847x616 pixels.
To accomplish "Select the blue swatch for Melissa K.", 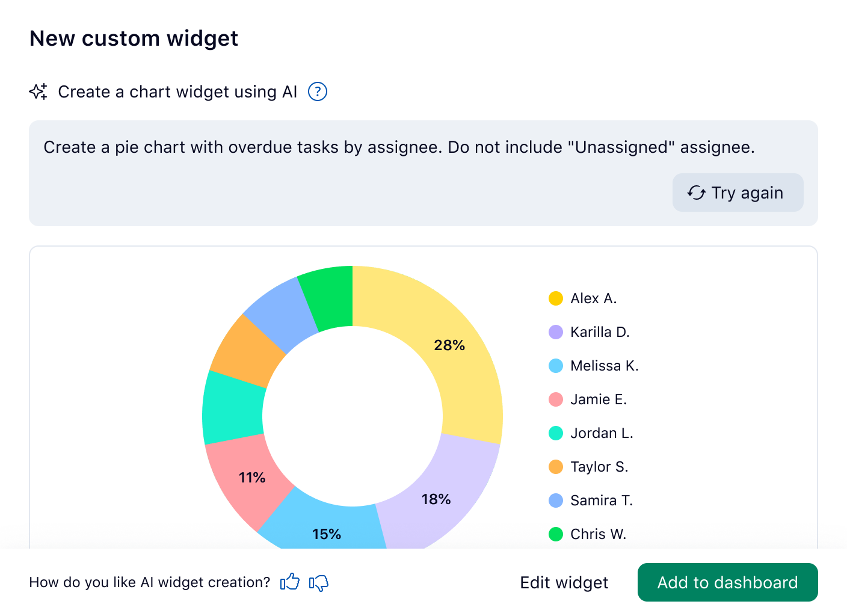I will click(x=555, y=365).
